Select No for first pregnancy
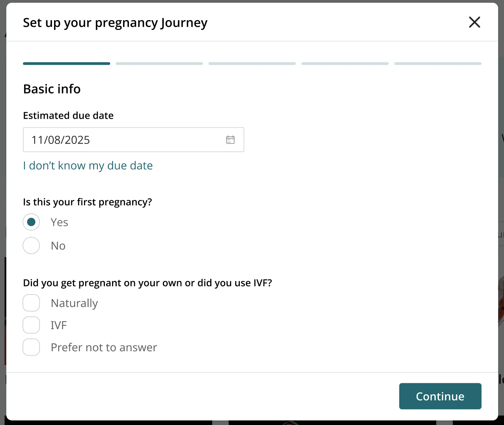Viewport: 504px width, 425px height. [x=32, y=246]
